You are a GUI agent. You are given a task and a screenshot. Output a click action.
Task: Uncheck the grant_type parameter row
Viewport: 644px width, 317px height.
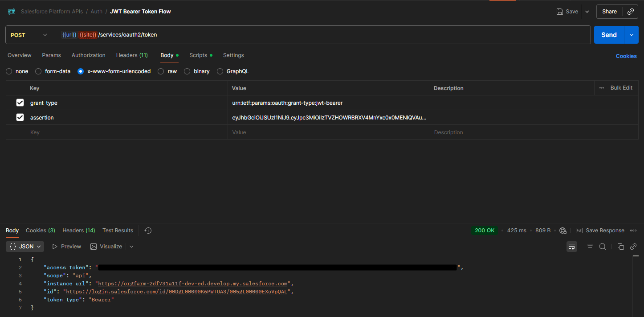[x=20, y=103]
